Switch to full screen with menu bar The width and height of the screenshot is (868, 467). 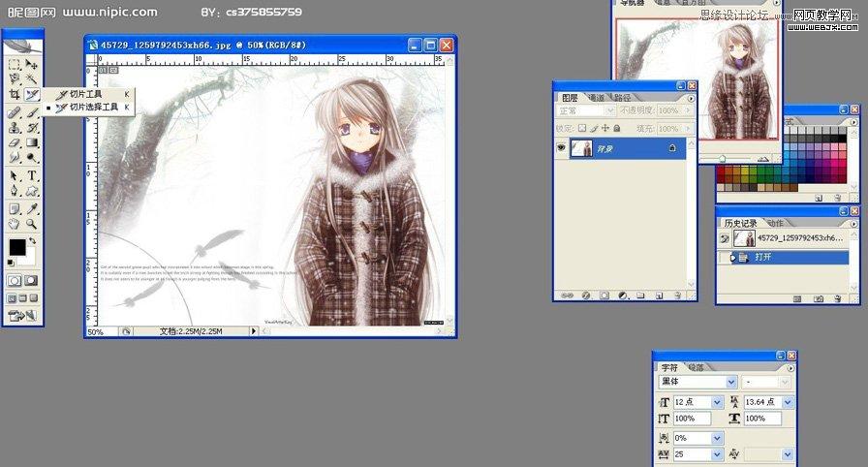click(x=22, y=298)
